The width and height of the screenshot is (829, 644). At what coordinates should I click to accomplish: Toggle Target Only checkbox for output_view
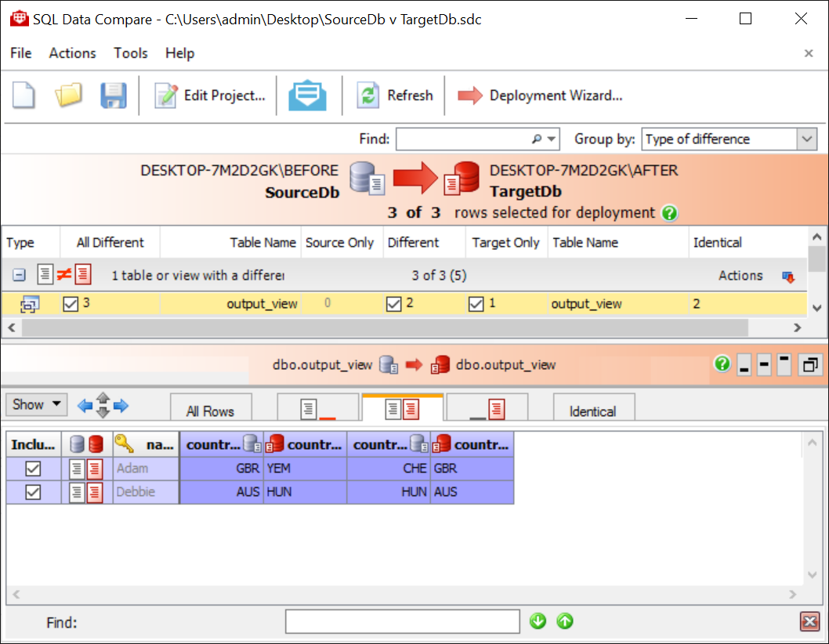pos(476,304)
